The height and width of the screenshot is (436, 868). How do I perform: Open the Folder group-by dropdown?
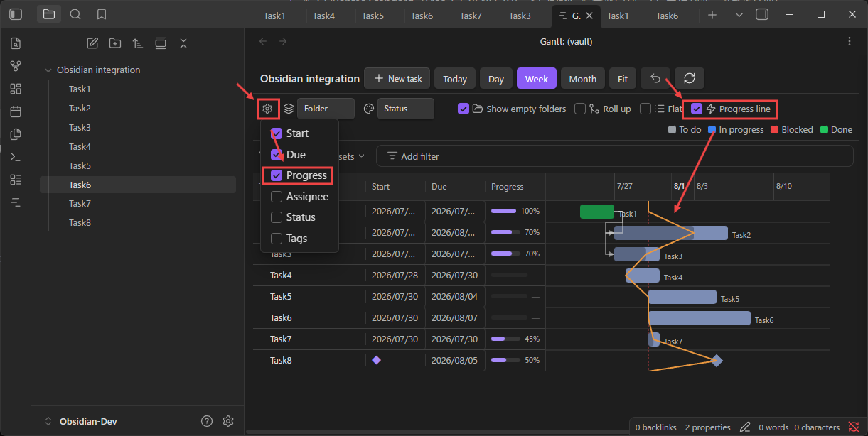326,109
